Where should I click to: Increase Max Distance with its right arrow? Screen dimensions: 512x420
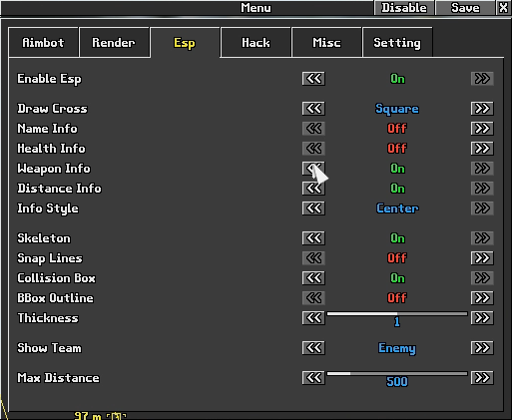pyautogui.click(x=482, y=378)
